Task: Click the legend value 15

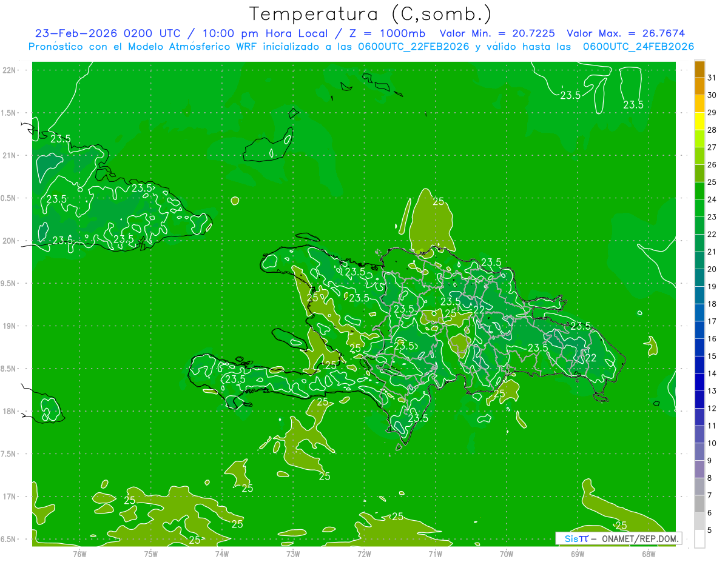Action: (712, 356)
